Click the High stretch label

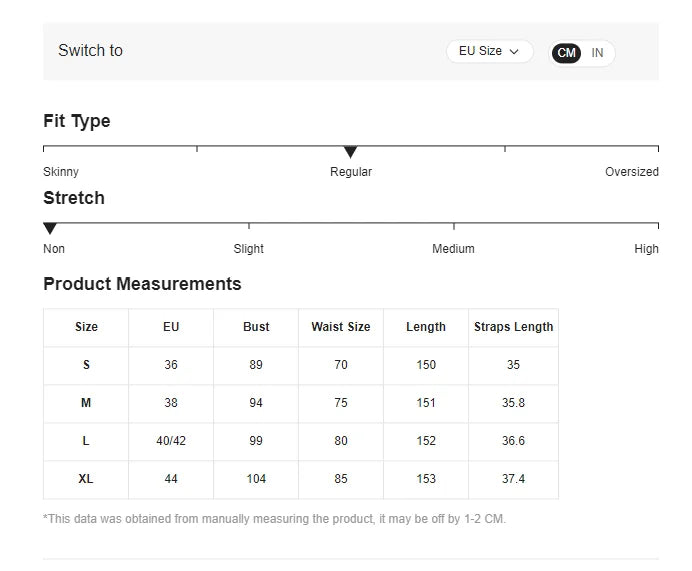[646, 249]
